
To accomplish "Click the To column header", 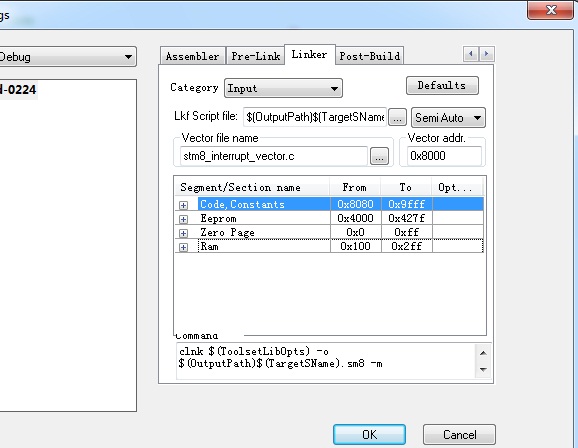I will (x=406, y=187).
